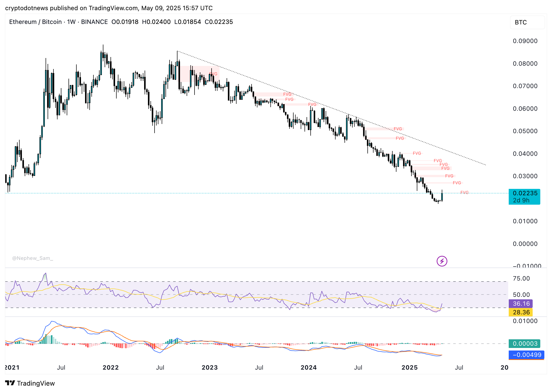Click the purple RSI 36.16 value label
Image resolution: width=552 pixels, height=392 pixels.
(521, 304)
